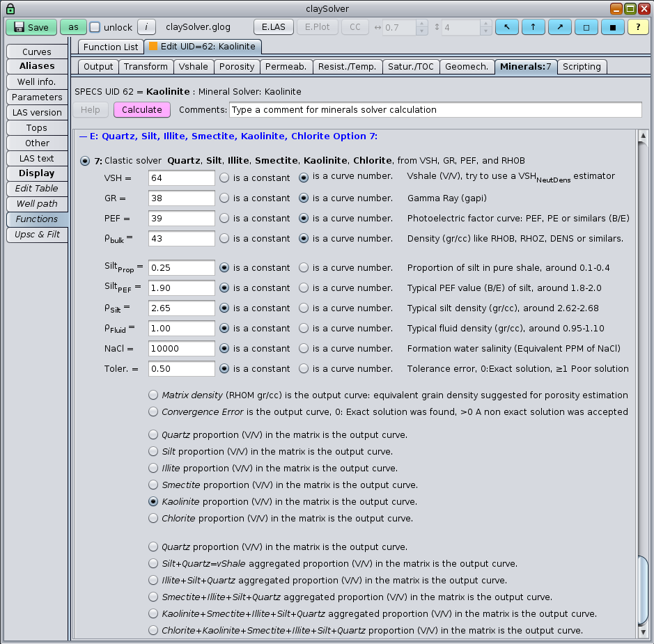654x644 pixels.
Task: Open the Output tab
Action: pyautogui.click(x=98, y=67)
